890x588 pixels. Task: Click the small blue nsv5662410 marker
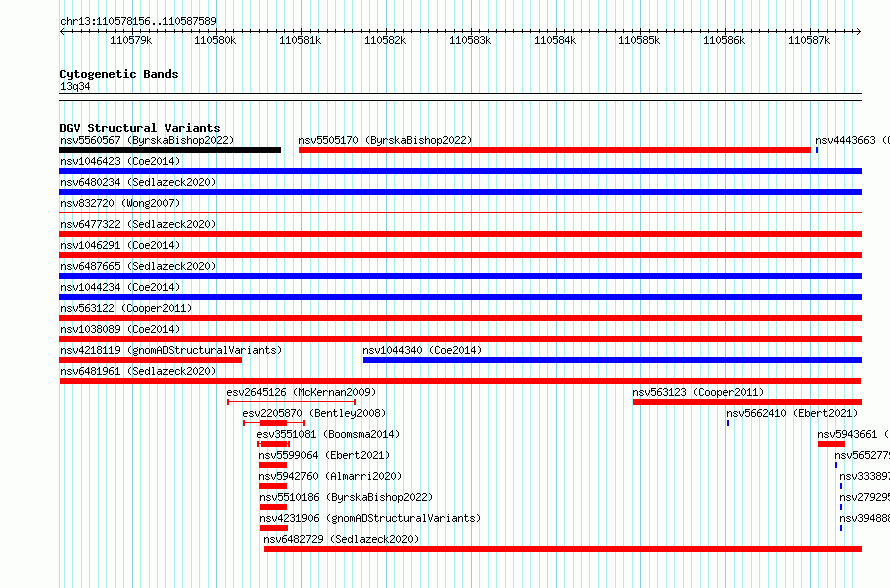(728, 423)
